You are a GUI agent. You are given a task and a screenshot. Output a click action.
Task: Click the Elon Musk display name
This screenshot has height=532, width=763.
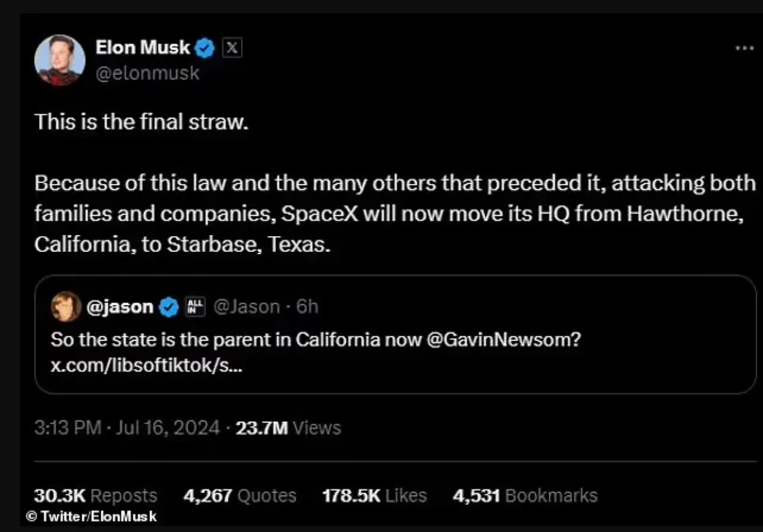[142, 48]
